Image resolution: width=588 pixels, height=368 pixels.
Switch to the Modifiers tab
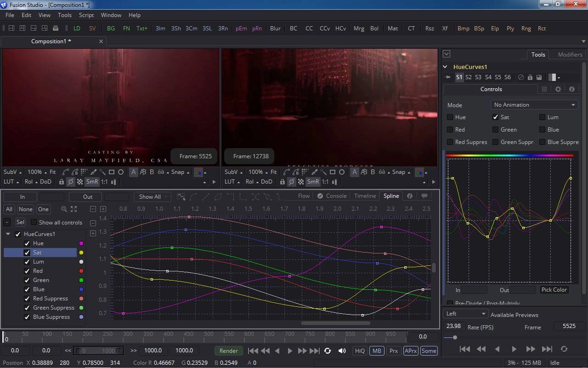(570, 54)
